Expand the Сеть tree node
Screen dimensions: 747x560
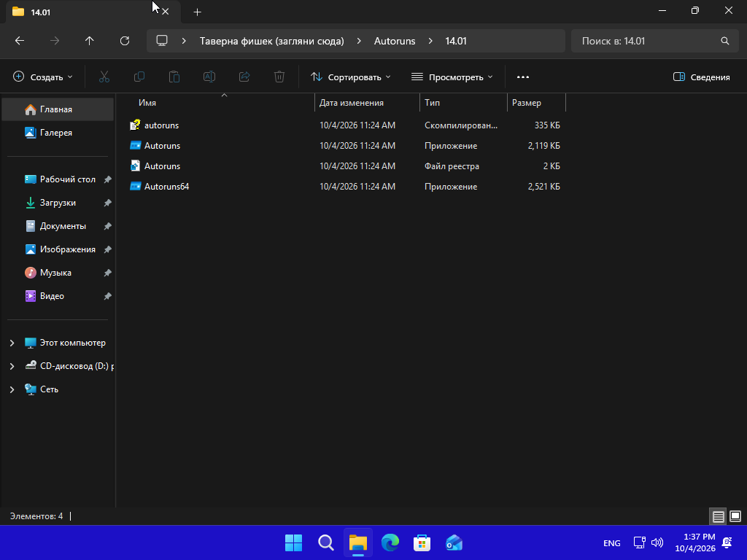pos(12,389)
